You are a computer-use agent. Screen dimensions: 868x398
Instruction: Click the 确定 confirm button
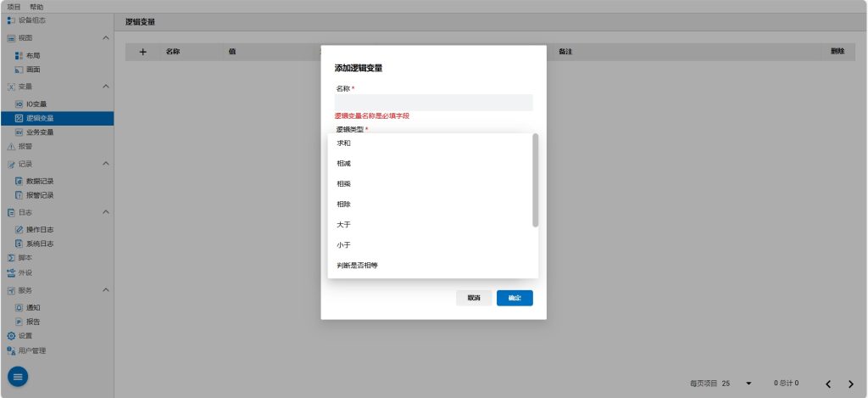515,298
